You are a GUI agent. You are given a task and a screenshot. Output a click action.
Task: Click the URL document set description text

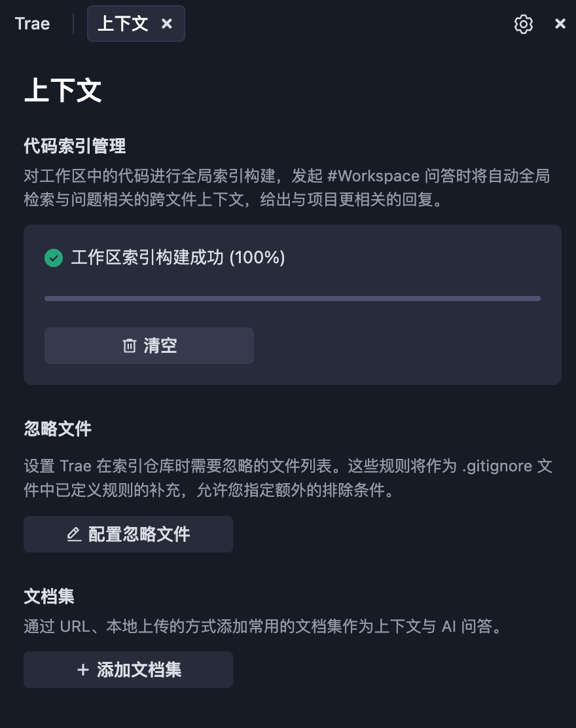[x=262, y=627]
